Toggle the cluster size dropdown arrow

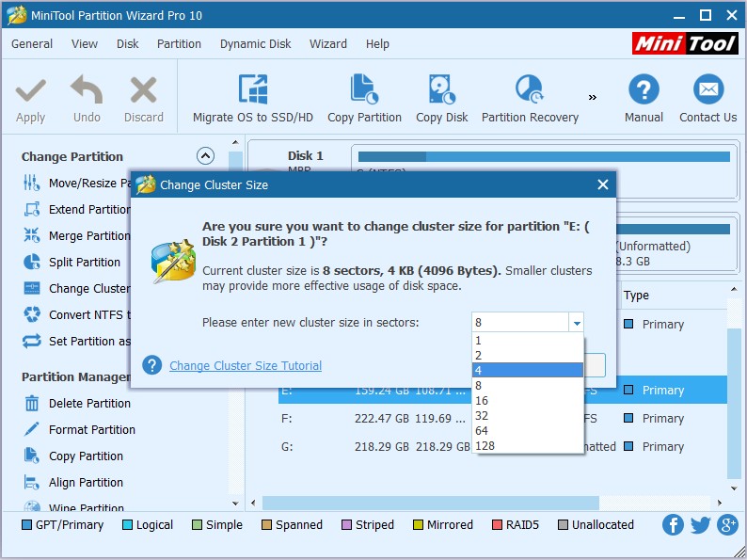(x=577, y=323)
